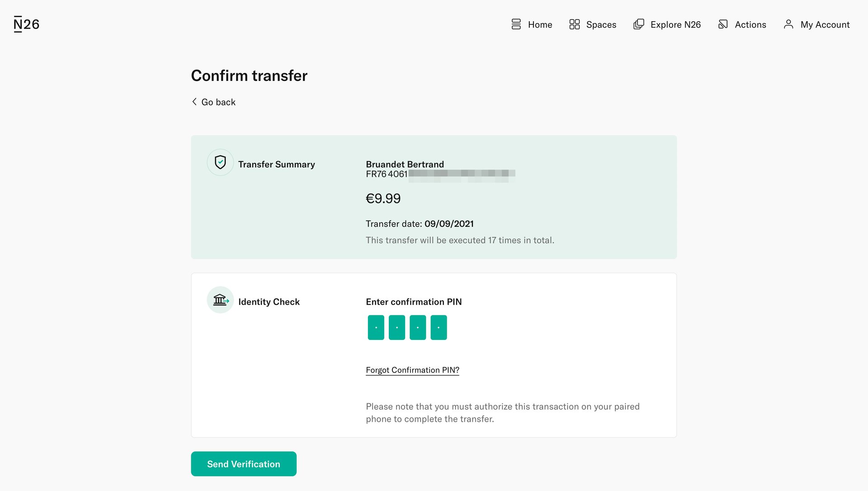Screen dimensions: 868x491
Task: Click the Actions icon
Action: coord(723,24)
